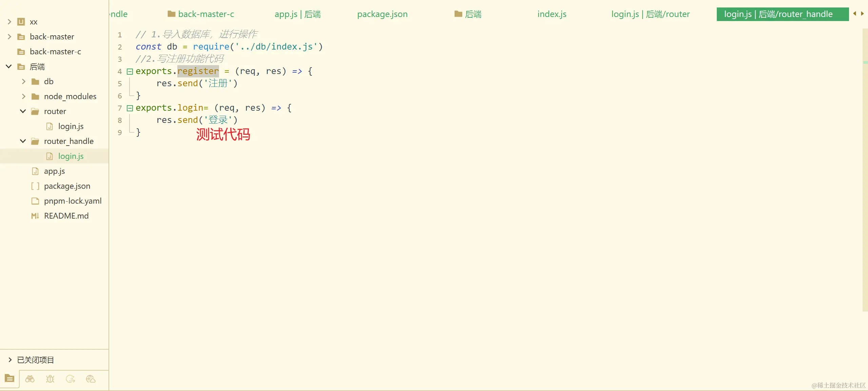Expand the db folder
The height and width of the screenshot is (391, 868).
23,81
